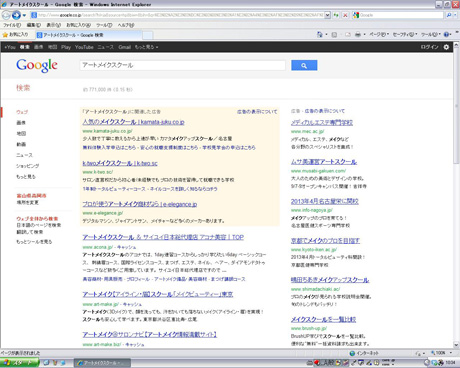460x368 pixels.
Task: Click the red stop loading icon
Action: coord(345,15)
